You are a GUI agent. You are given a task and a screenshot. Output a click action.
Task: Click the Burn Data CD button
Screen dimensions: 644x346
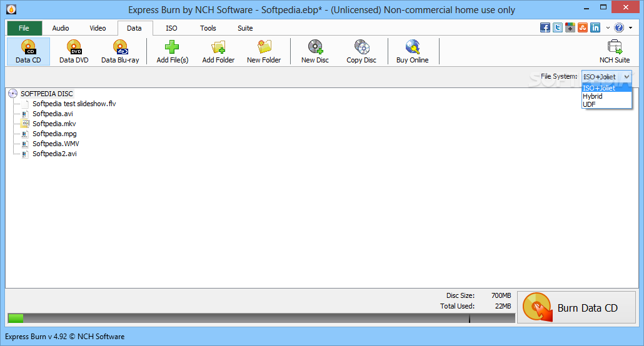tap(576, 307)
